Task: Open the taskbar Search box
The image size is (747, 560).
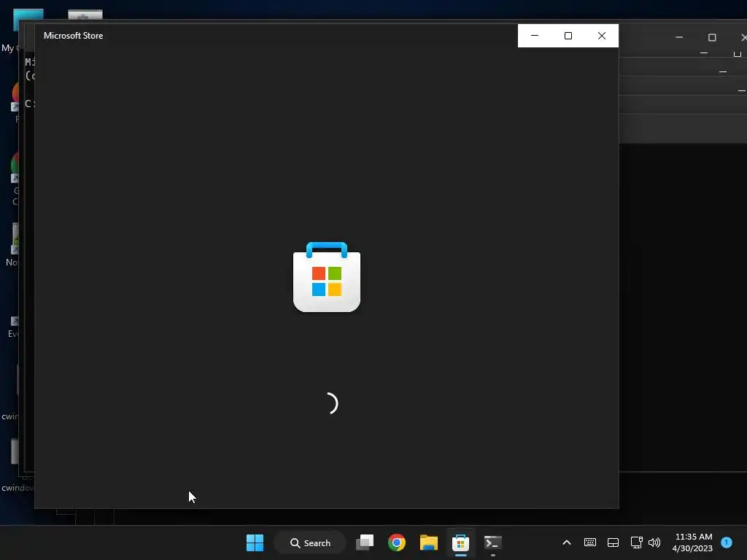Action: coord(310,542)
